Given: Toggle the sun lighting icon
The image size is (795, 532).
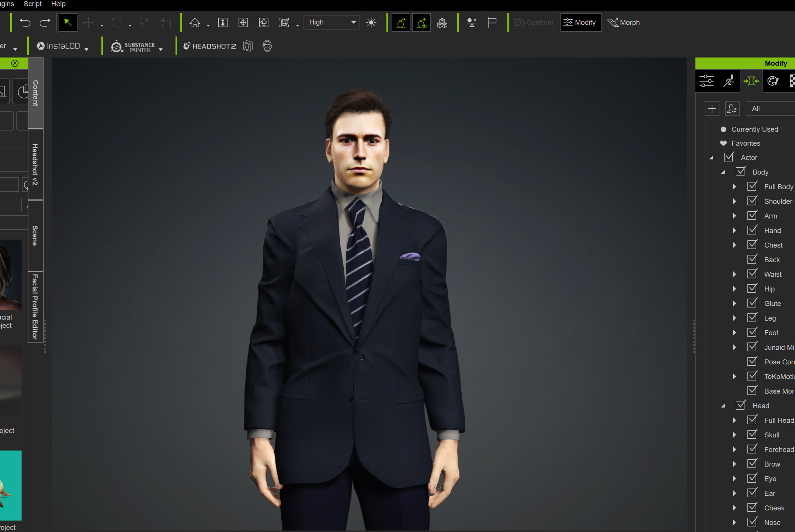Looking at the screenshot, I should tap(371, 23).
